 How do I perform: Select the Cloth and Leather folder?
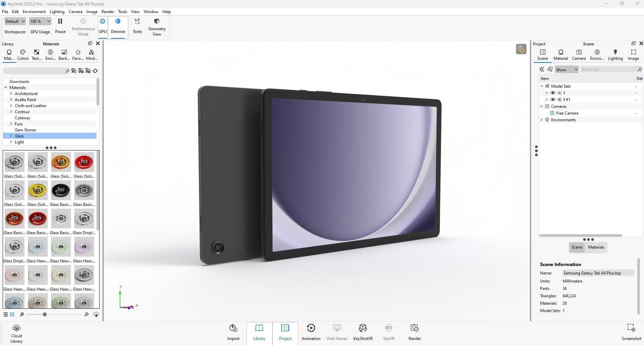pos(31,106)
